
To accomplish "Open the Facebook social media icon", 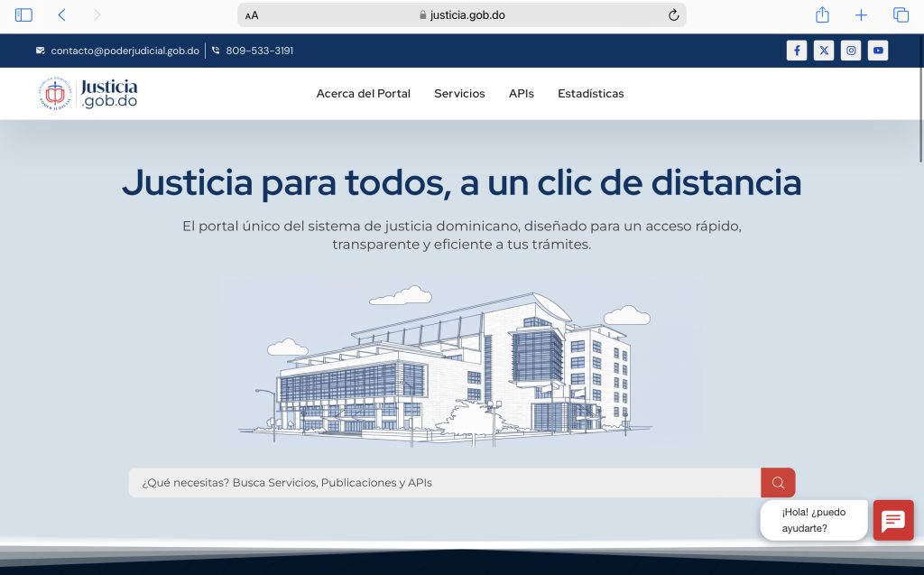I will (796, 51).
